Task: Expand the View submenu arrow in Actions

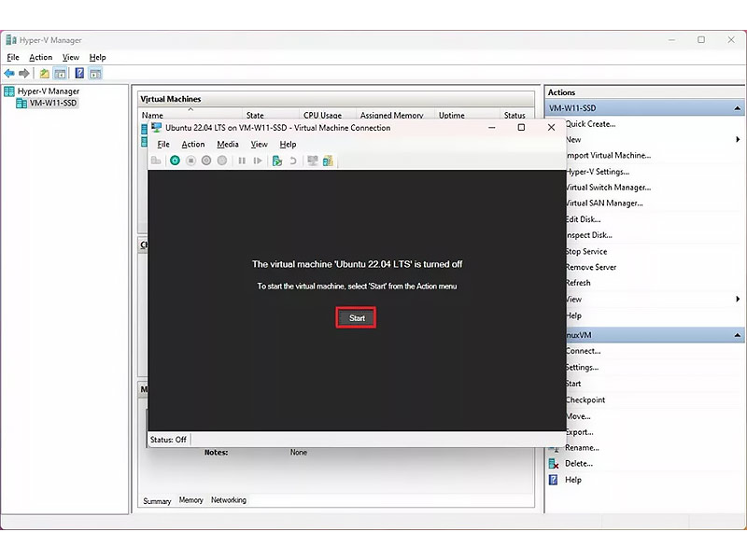Action: [x=738, y=299]
